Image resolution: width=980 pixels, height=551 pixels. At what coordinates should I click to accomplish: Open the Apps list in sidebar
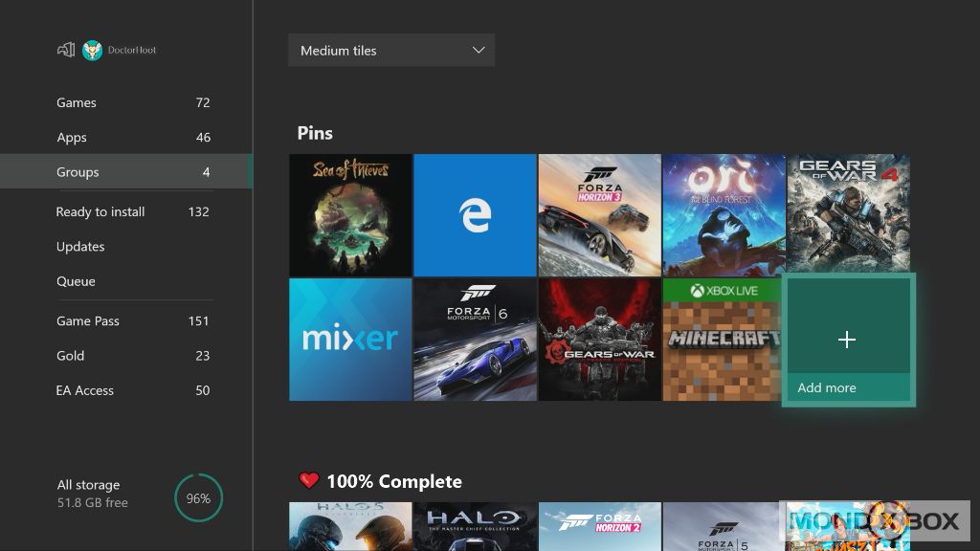72,138
